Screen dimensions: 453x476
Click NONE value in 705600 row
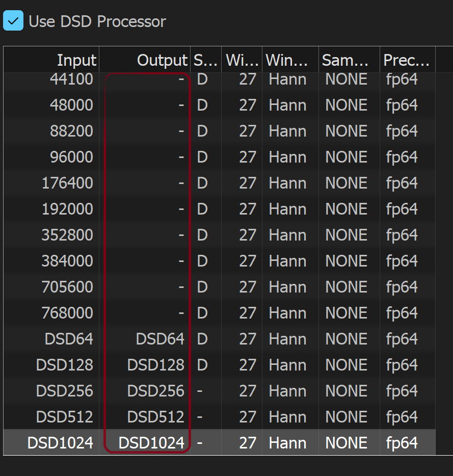(346, 287)
